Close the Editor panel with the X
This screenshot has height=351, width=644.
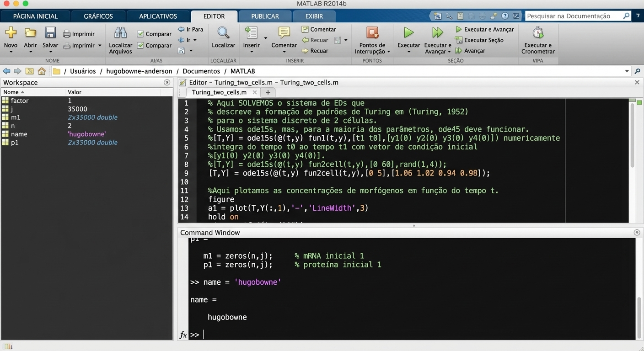point(637,83)
